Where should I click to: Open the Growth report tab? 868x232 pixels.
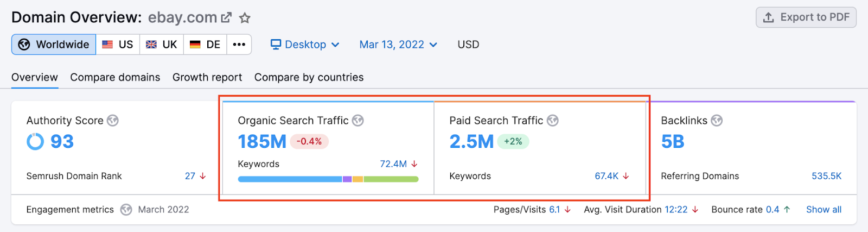207,77
